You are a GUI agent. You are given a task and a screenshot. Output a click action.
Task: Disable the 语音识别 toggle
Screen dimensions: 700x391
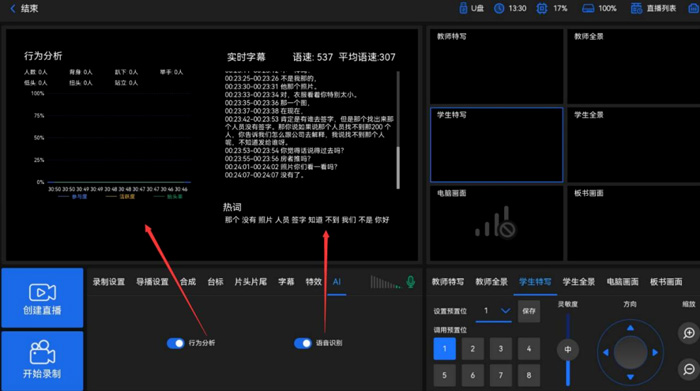pos(303,343)
